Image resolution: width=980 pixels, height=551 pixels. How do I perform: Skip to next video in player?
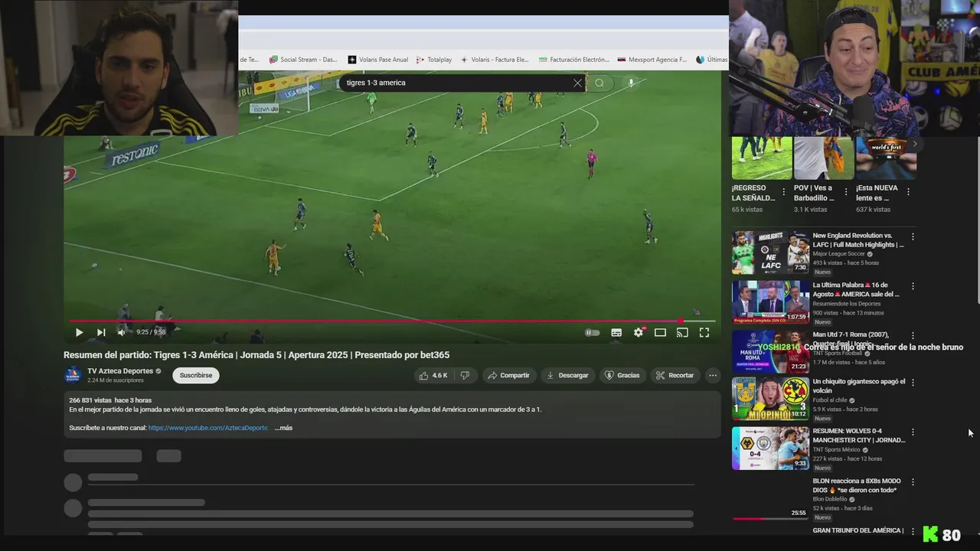(x=101, y=332)
